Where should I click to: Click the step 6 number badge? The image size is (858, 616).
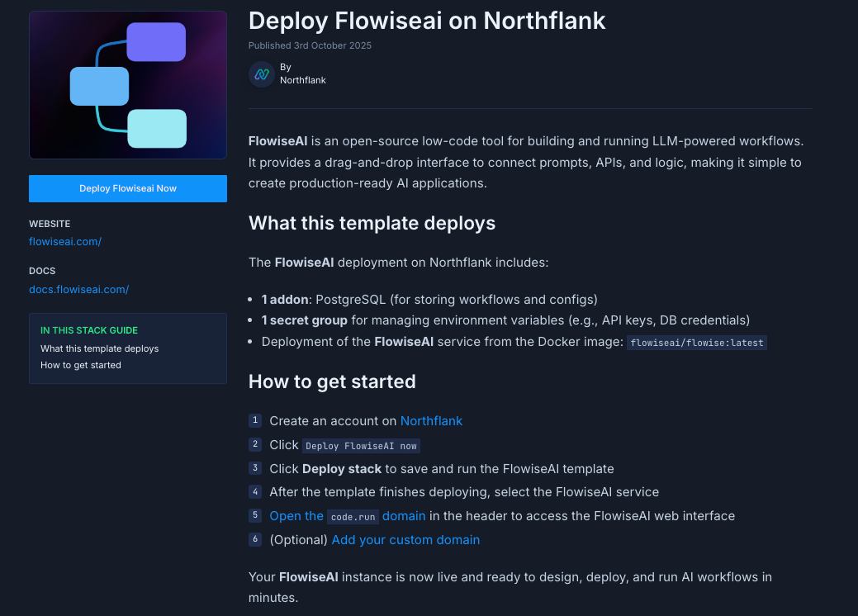click(255, 539)
